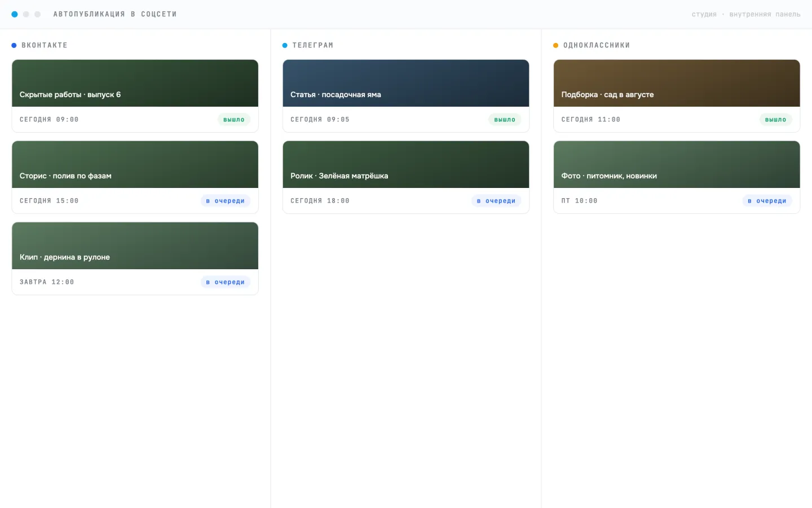This screenshot has height=508, width=812.
Task: Click 'студия · внутренняя панель' label
Action: [746, 14]
